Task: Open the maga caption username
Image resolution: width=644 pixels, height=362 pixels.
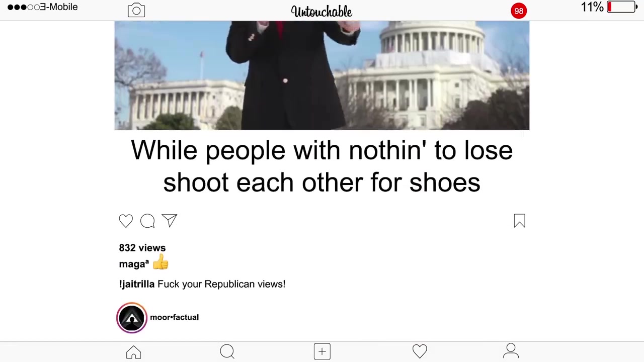Action: pyautogui.click(x=134, y=264)
